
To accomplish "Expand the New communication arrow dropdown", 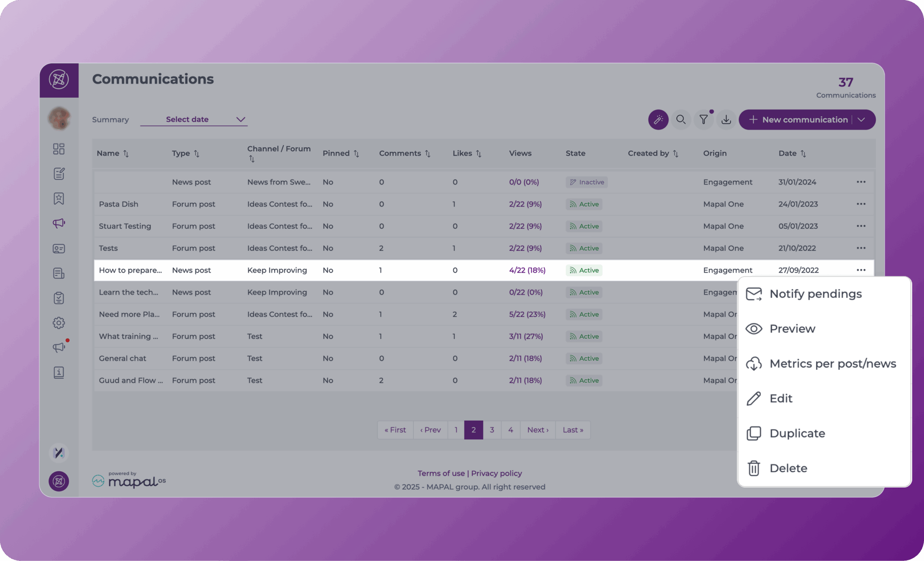I will click(x=861, y=120).
